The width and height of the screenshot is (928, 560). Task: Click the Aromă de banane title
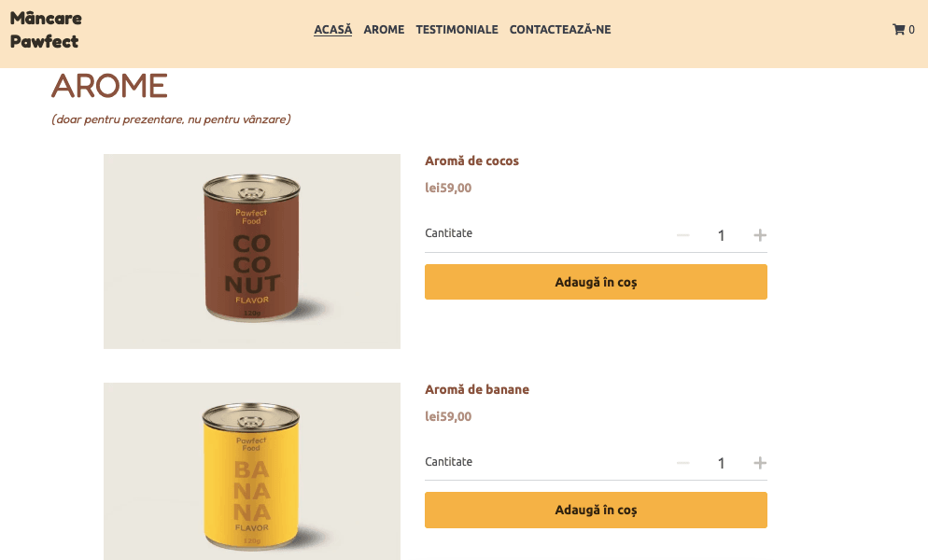tap(477, 390)
